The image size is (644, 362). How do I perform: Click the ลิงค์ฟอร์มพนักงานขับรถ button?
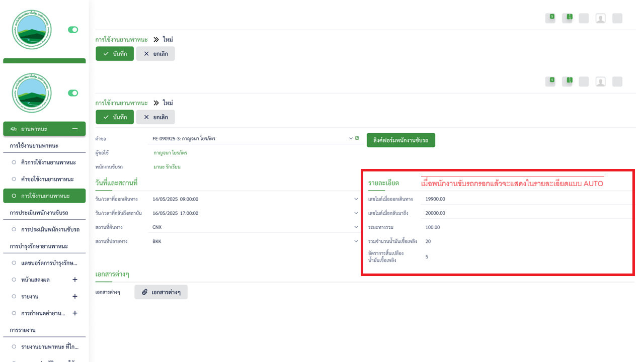point(400,140)
